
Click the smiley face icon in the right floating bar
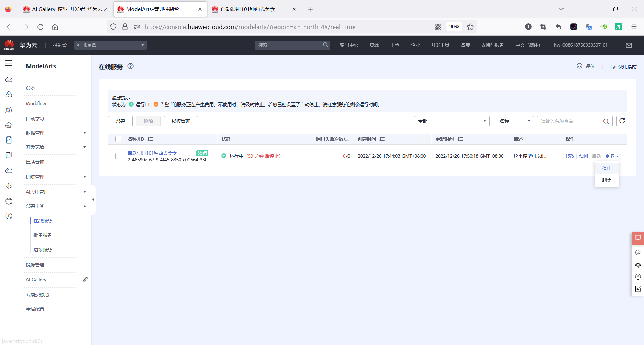[x=638, y=253]
